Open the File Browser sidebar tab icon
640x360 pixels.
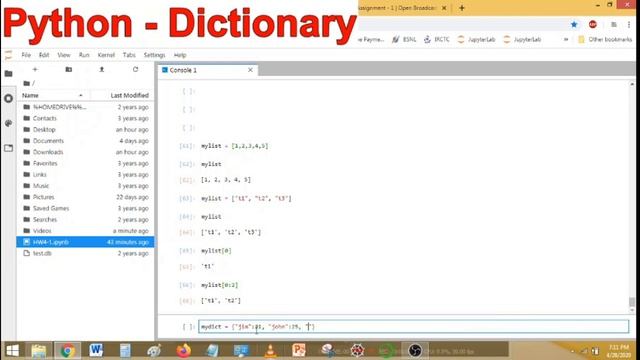[8, 74]
